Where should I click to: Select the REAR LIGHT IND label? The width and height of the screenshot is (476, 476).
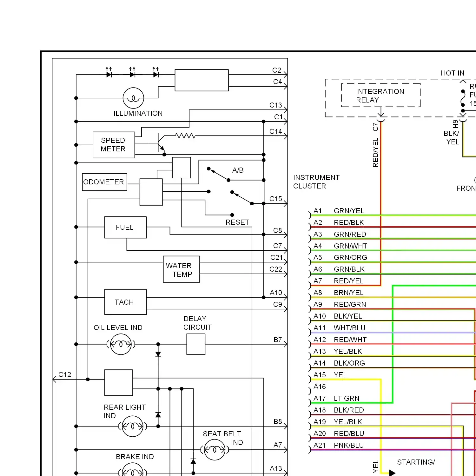click(x=125, y=411)
